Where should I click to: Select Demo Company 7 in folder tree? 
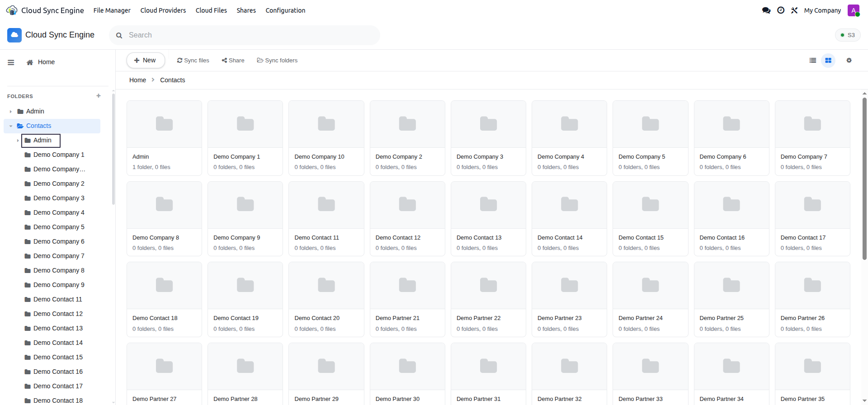pyautogui.click(x=59, y=256)
